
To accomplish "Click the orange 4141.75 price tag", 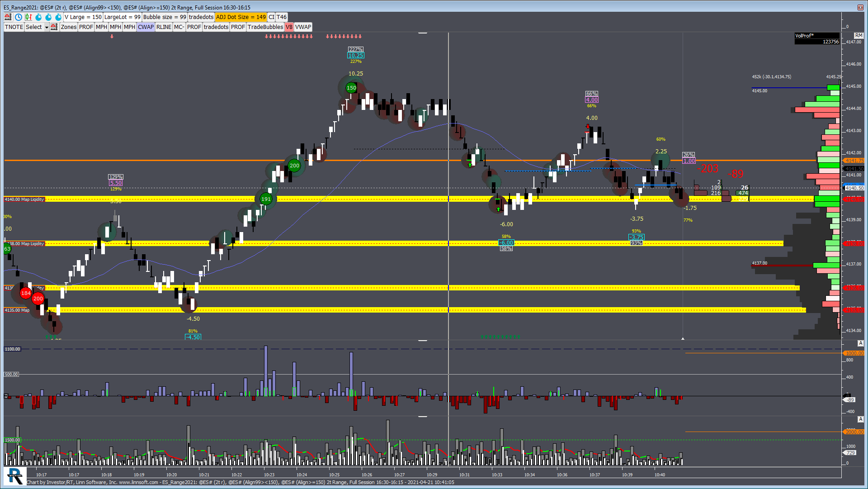I will click(854, 161).
